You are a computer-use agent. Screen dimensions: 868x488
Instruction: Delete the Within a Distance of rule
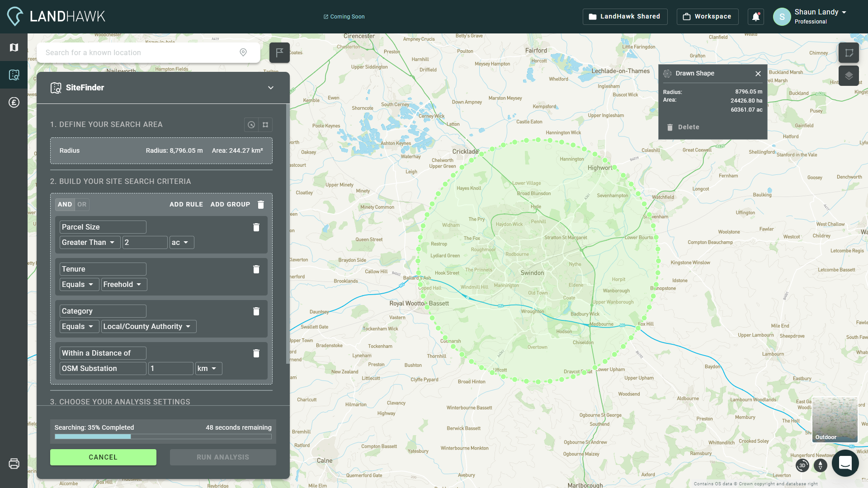click(256, 353)
